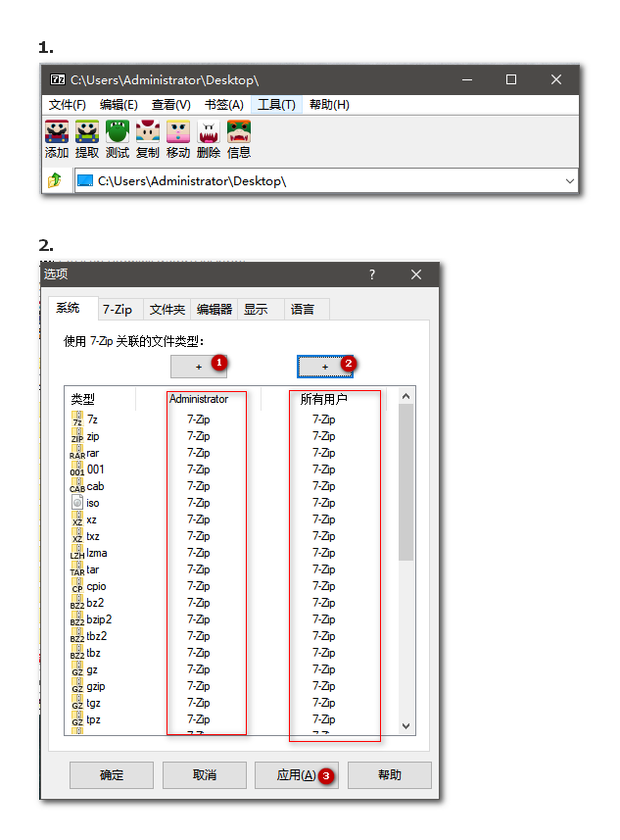
Task: Open the 编辑(E) menu
Action: click(119, 105)
